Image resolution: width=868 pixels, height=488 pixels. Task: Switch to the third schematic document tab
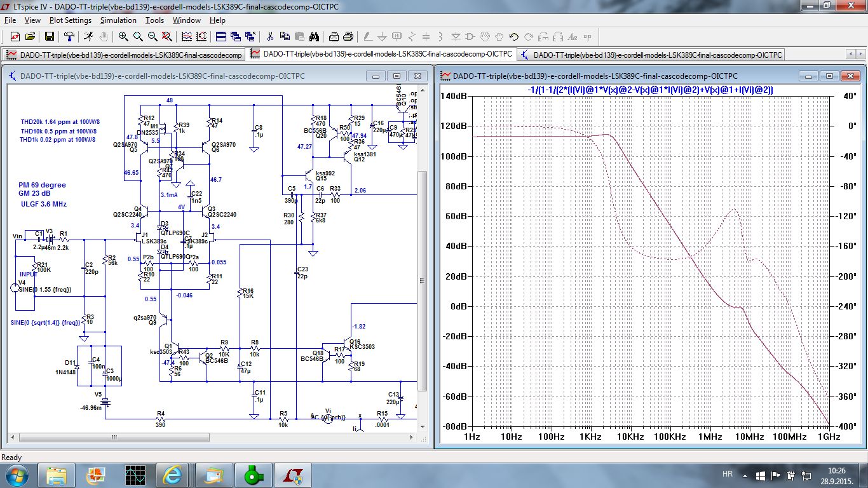(x=651, y=55)
